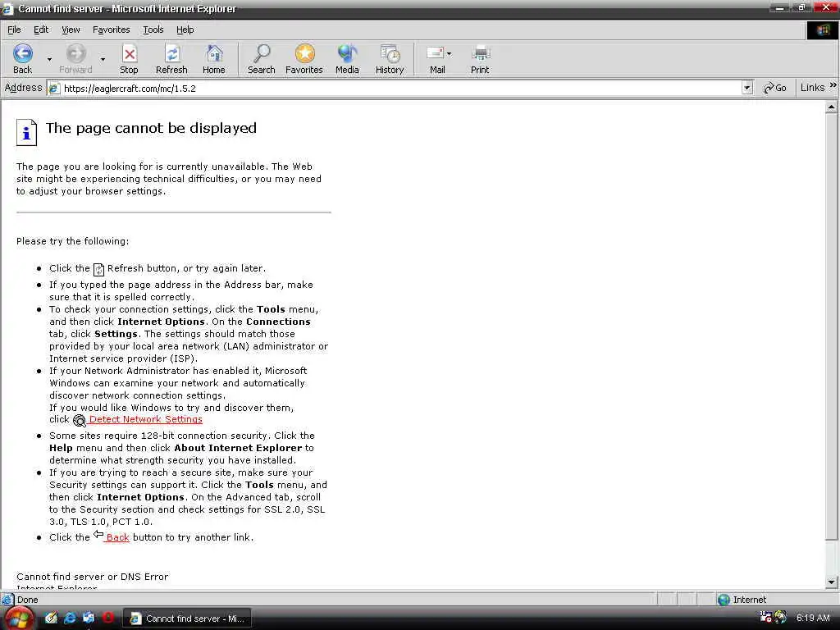Expand the Mail button dropdown arrow
Viewport: 840px width, 630px height.
point(449,53)
